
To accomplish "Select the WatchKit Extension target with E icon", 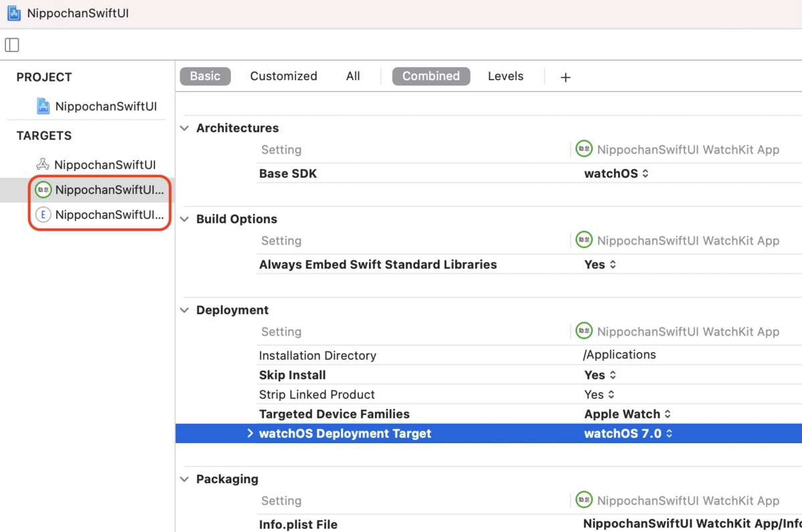I will click(x=100, y=215).
